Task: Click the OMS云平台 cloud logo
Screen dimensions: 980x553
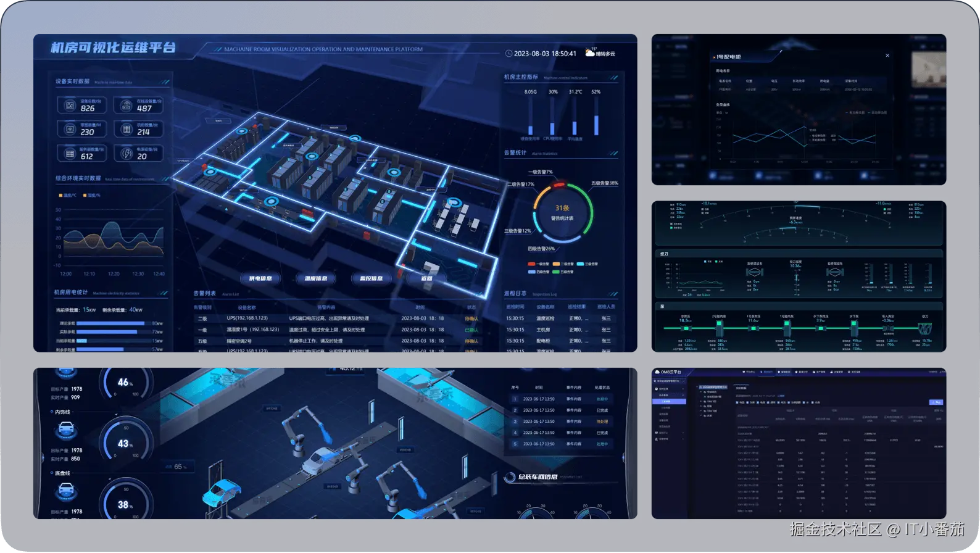Action: click(x=658, y=372)
